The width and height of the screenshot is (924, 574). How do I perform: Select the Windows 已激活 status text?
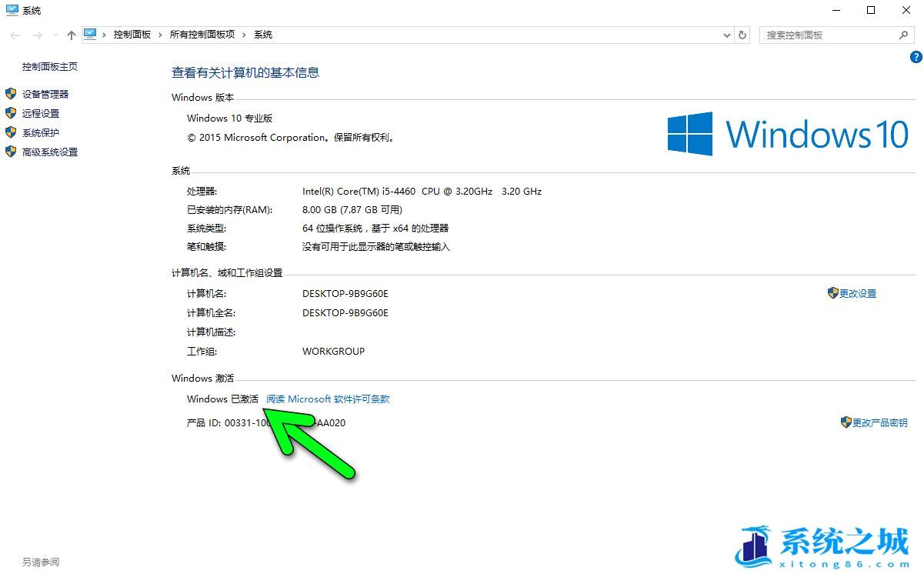(x=223, y=399)
